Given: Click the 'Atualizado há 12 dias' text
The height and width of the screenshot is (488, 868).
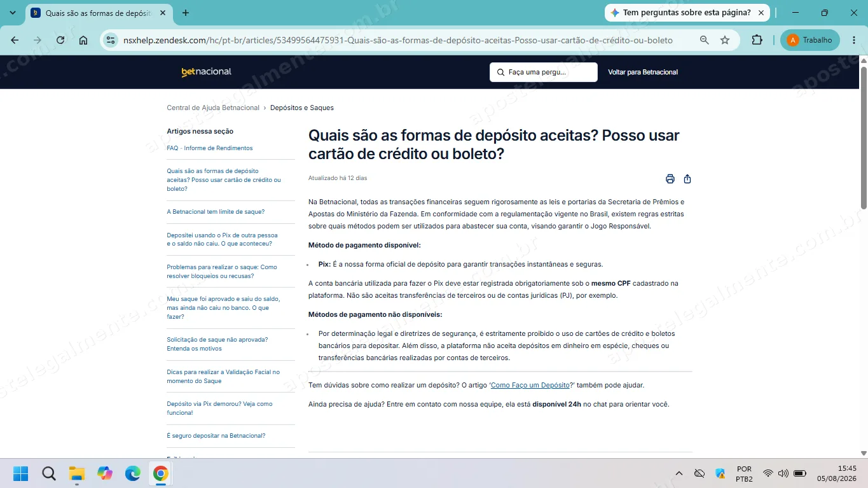Looking at the screenshot, I should (338, 178).
